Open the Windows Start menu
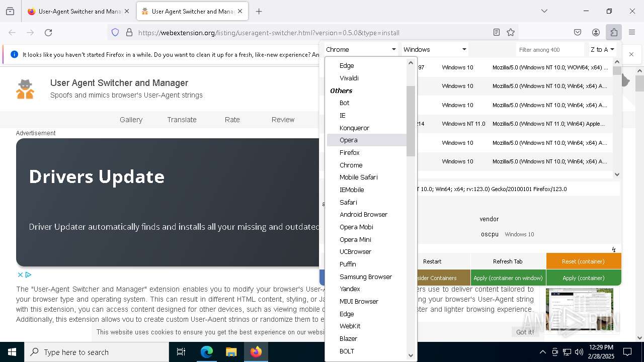Image resolution: width=644 pixels, height=362 pixels. [12, 352]
